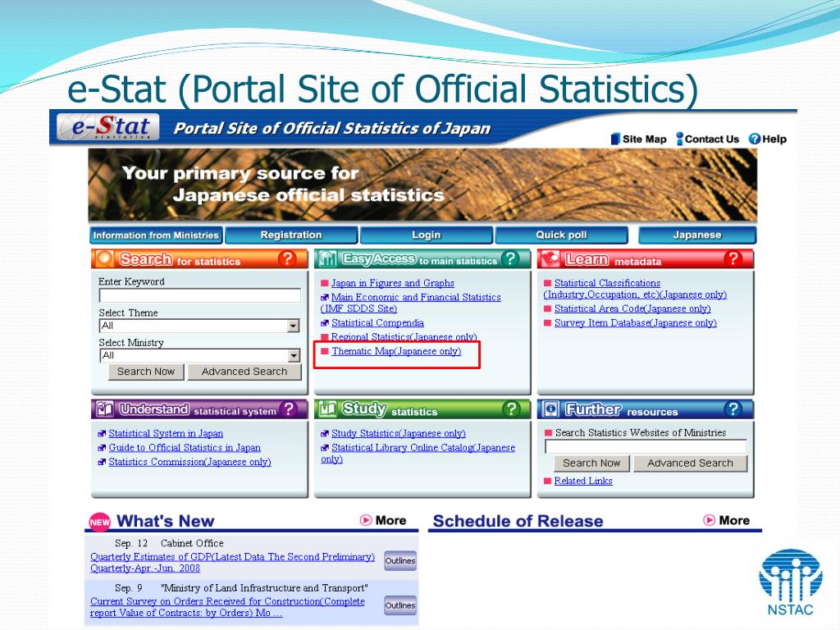This screenshot has width=840, height=630.
Task: Click the Help question mark icon in header
Action: 755,139
